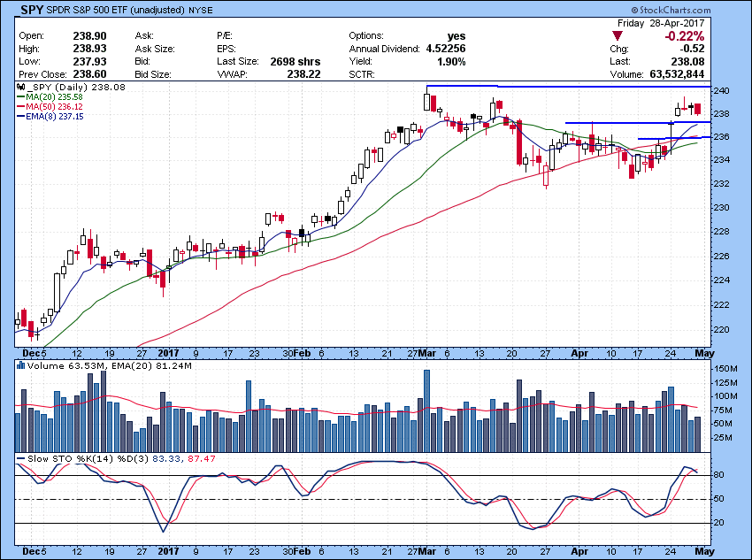
Task: Click the -0.22% percent change value
Action: tap(685, 36)
